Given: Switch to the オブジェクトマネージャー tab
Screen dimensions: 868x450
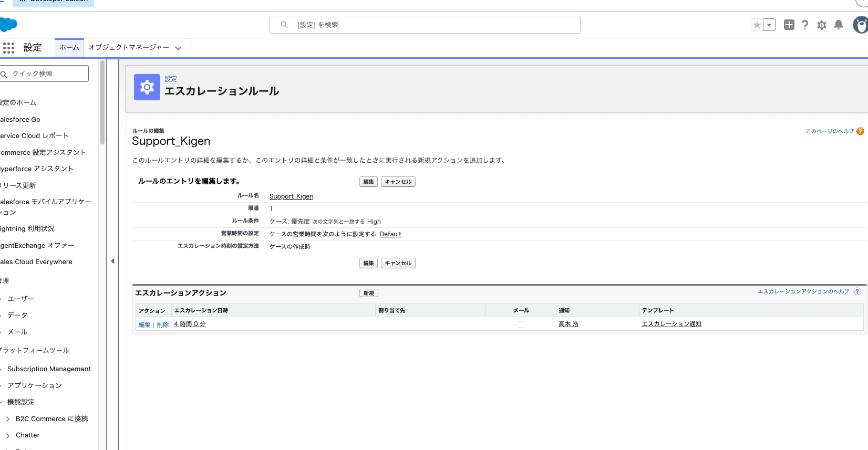Looking at the screenshot, I should pyautogui.click(x=129, y=47).
